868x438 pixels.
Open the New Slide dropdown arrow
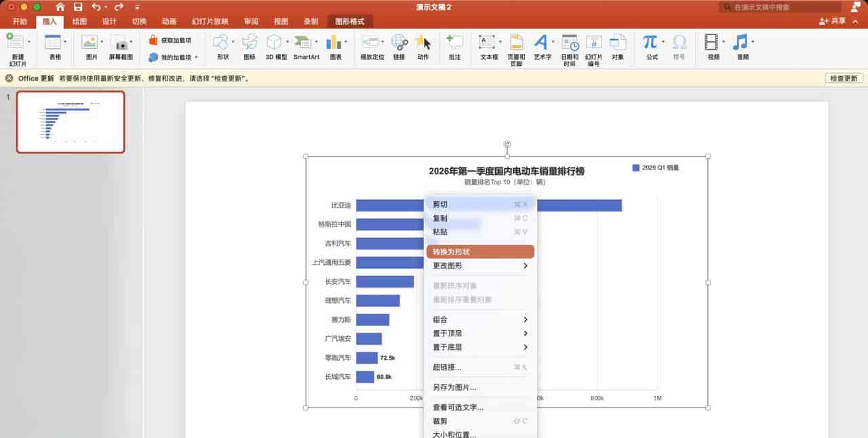[28, 42]
